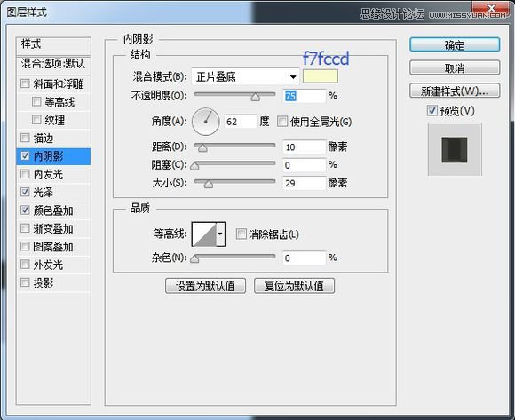The width and height of the screenshot is (515, 420).
Task: Enable the 投影 checkbox
Action: click(25, 282)
